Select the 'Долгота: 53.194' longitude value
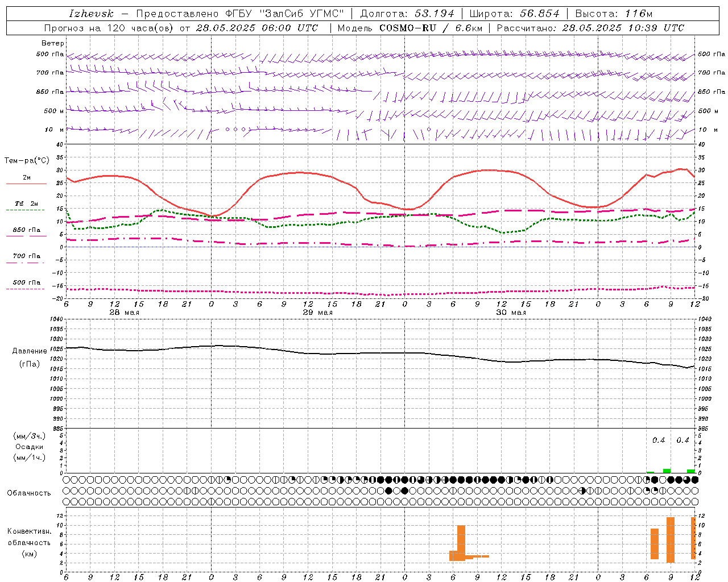Image resolution: width=728 pixels, height=582 pixels. click(407, 14)
